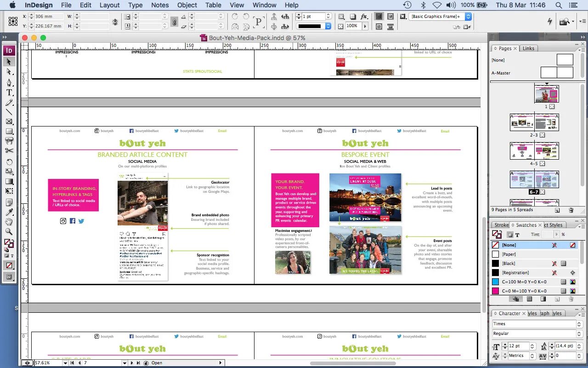
Task: Select spread 2-3 thumbnail in Pages panel
Action: 534,122
